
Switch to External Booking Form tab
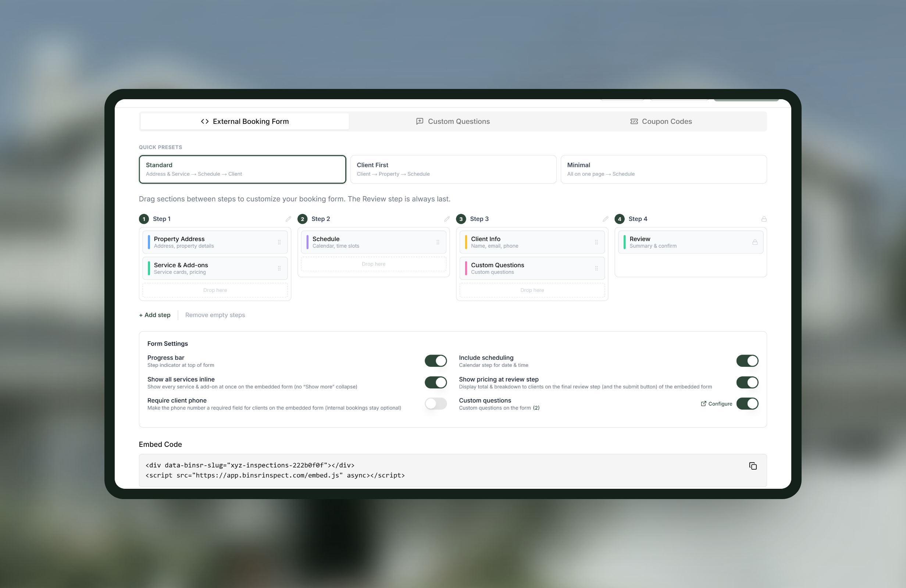point(245,121)
